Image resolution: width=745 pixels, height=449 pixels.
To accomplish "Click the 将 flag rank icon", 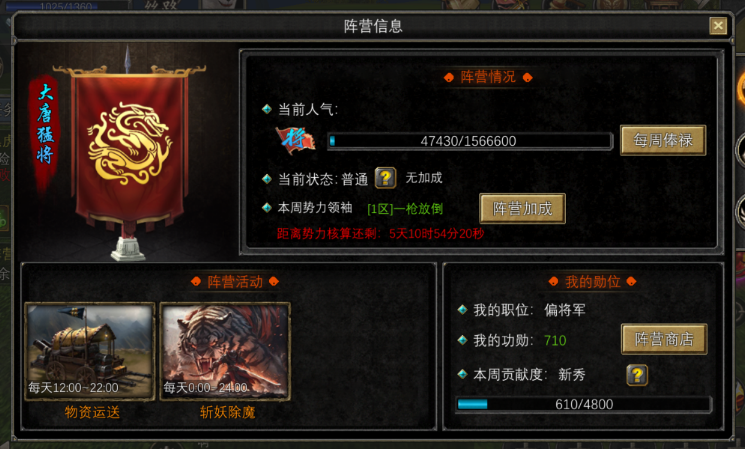I will [x=296, y=140].
